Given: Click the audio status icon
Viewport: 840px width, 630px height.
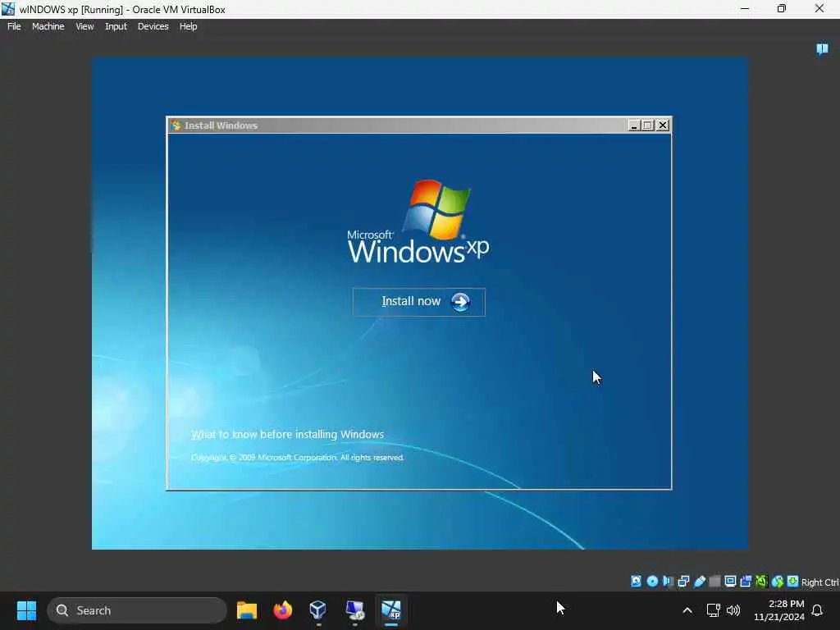Looking at the screenshot, I should [668, 582].
